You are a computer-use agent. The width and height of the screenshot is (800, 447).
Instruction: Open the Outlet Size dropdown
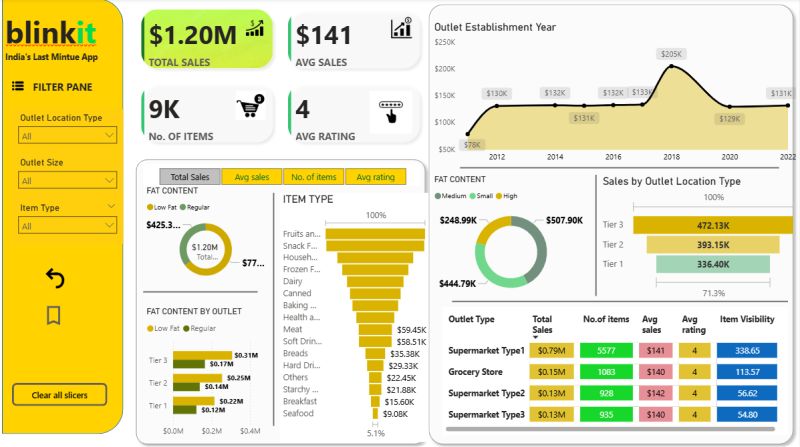(x=67, y=180)
